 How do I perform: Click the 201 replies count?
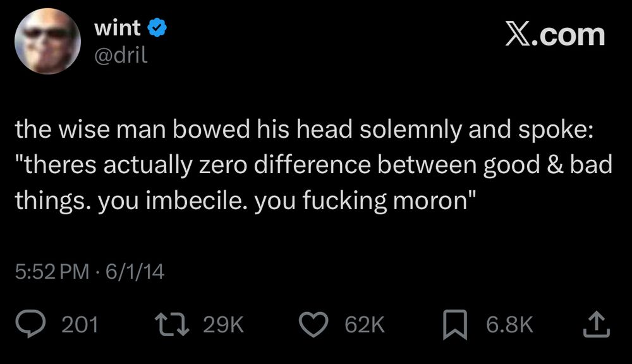coord(80,325)
